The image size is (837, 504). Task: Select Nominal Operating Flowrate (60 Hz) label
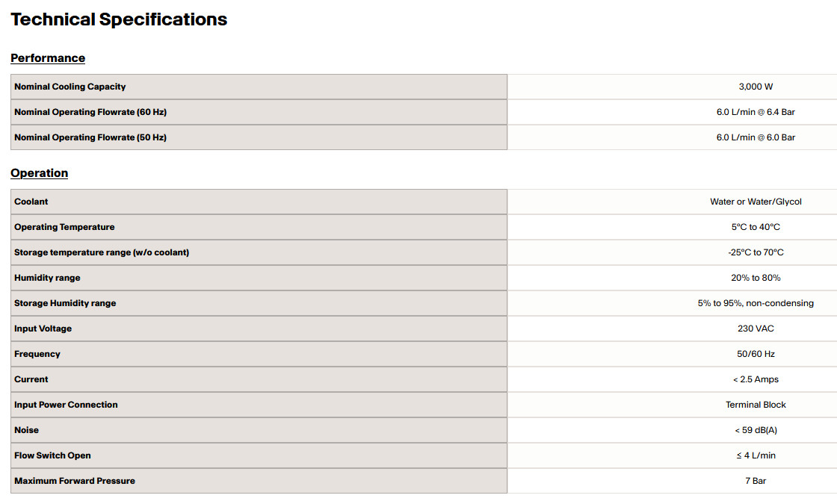pyautogui.click(x=90, y=112)
